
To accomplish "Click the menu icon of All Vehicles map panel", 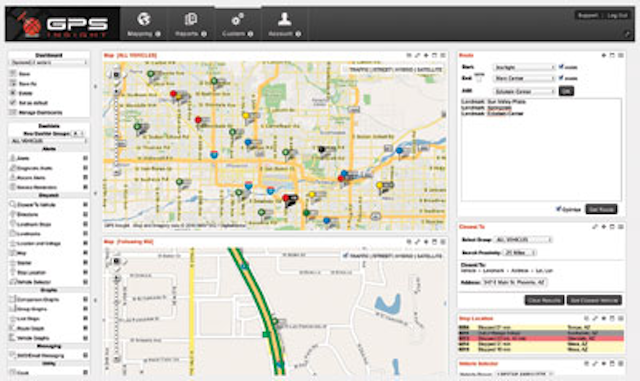I will pyautogui.click(x=443, y=55).
